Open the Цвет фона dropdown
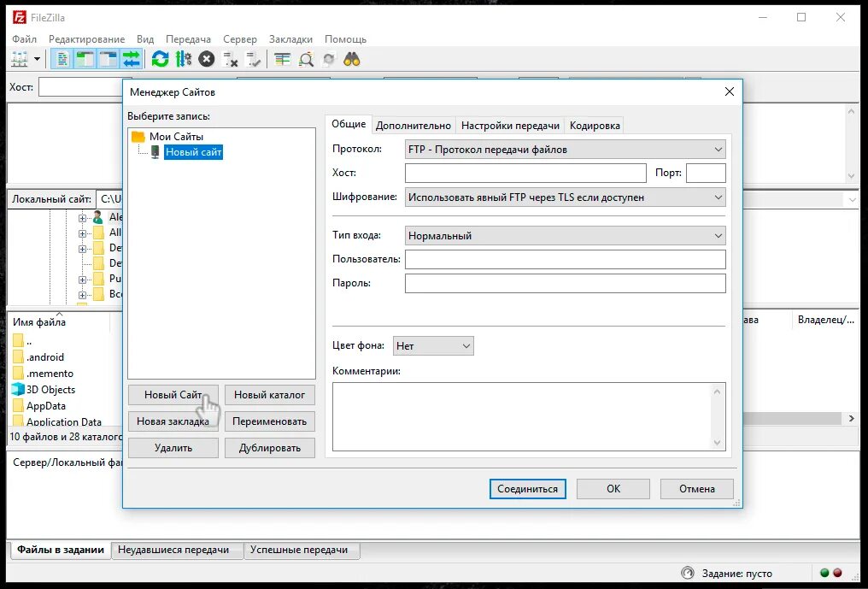Screen dimensions: 868x589 (433, 345)
